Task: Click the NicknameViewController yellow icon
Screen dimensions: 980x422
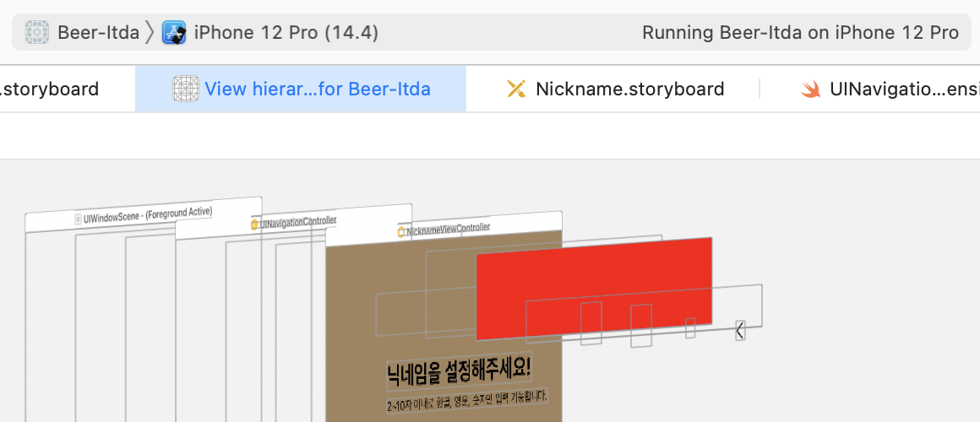Action: (x=401, y=231)
